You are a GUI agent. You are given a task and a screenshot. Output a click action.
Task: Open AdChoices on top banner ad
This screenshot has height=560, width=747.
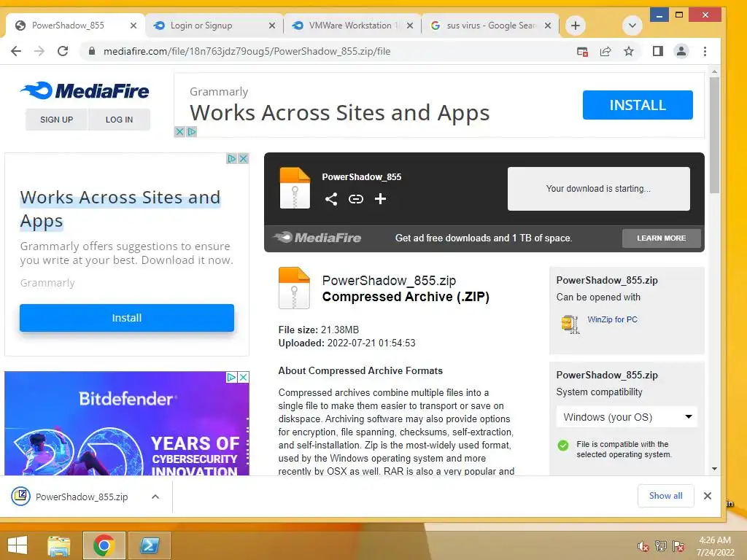(192, 132)
